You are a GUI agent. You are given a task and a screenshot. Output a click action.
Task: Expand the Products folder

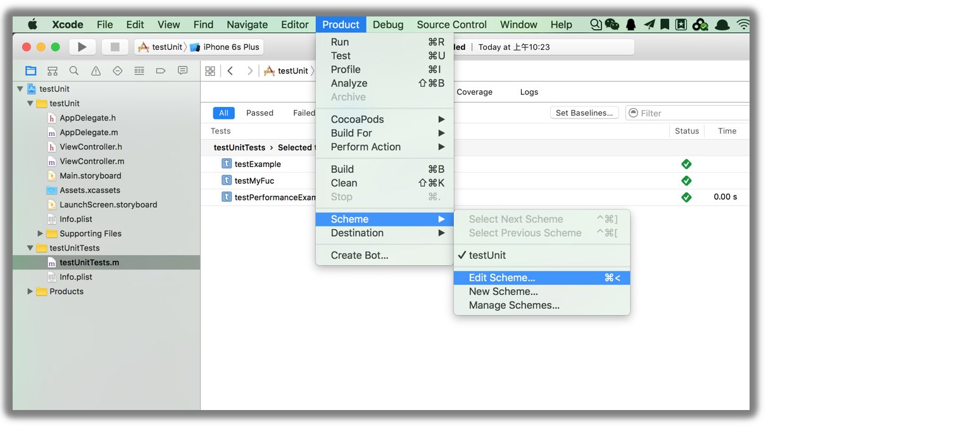[30, 292]
